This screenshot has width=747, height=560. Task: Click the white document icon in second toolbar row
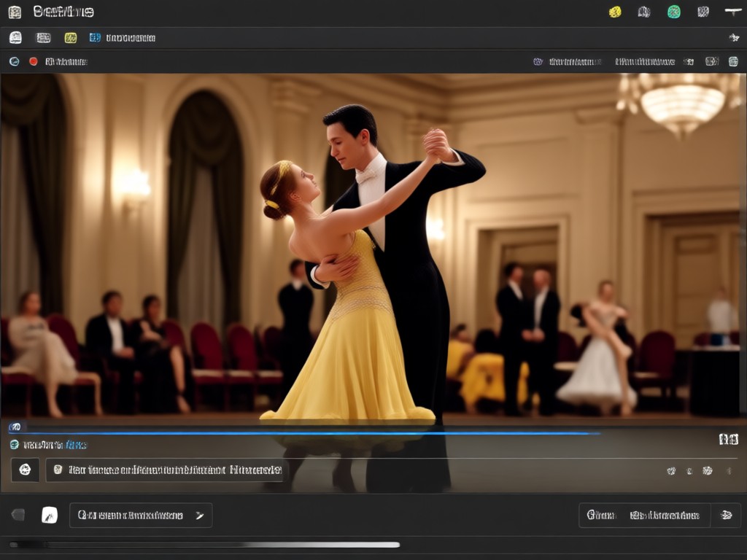(16, 38)
